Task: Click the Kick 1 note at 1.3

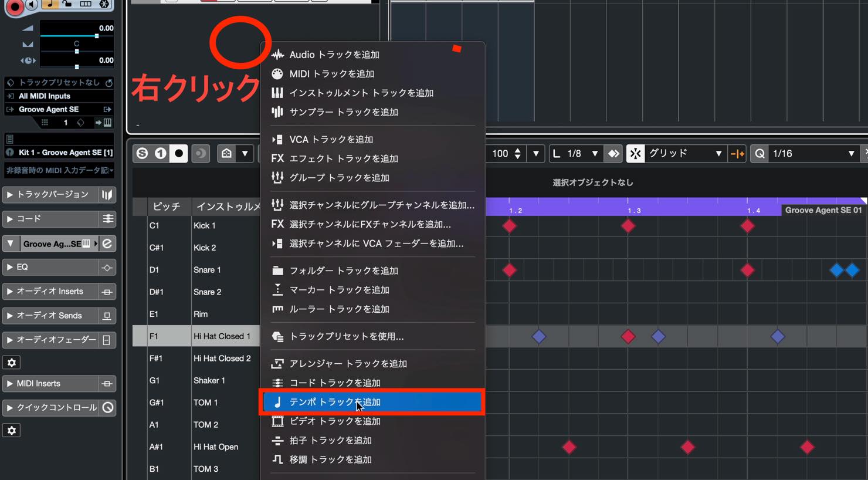Action: [x=628, y=226]
